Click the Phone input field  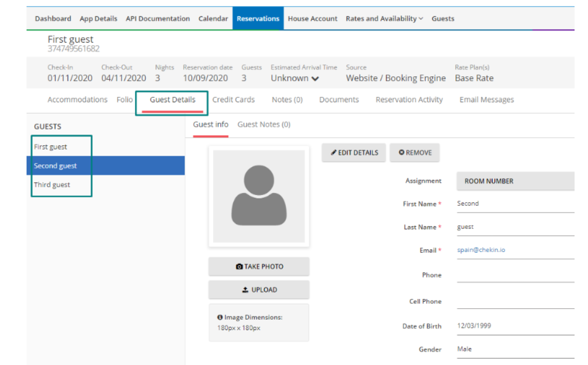click(x=515, y=275)
